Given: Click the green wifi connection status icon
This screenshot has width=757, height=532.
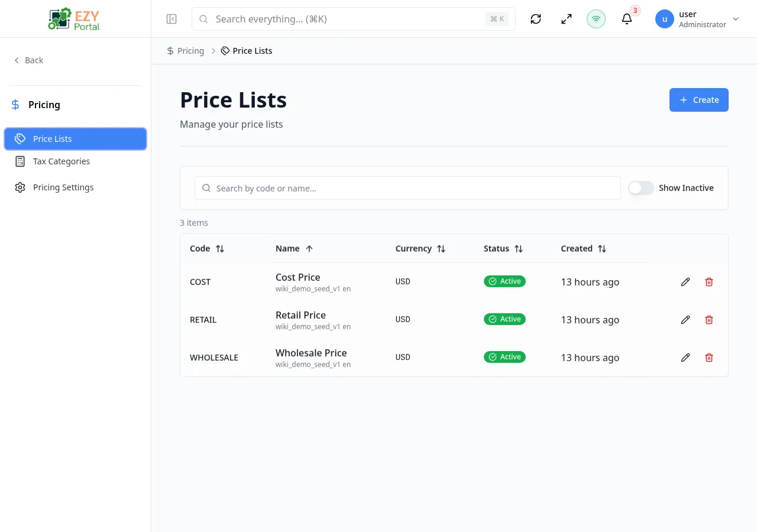Looking at the screenshot, I should click(x=596, y=19).
